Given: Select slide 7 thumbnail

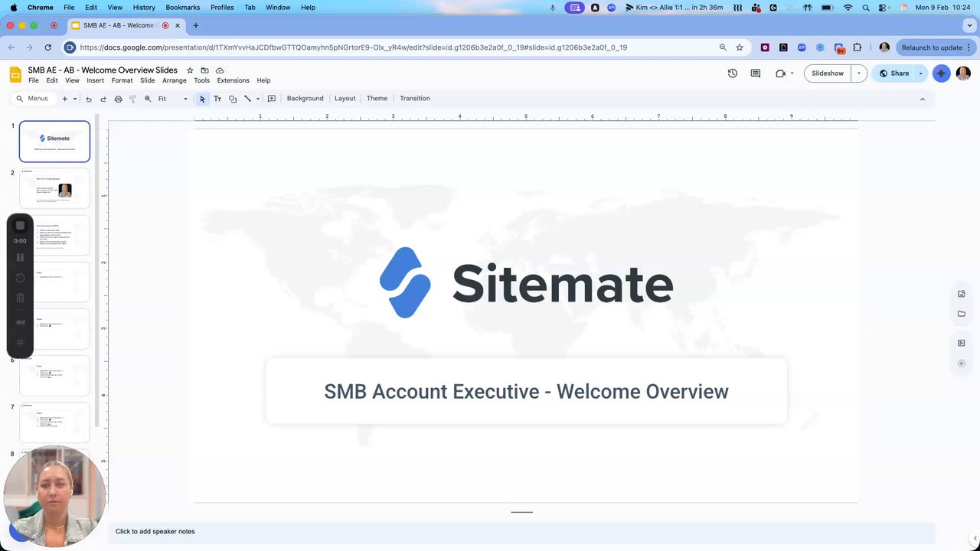Looking at the screenshot, I should click(54, 422).
